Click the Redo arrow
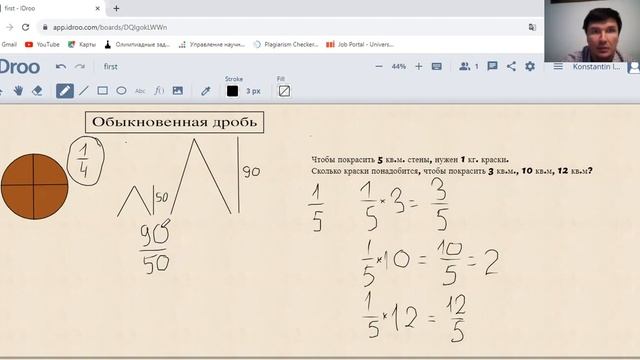Image resolution: width=640 pixels, height=360 pixels. pyautogui.click(x=80, y=67)
